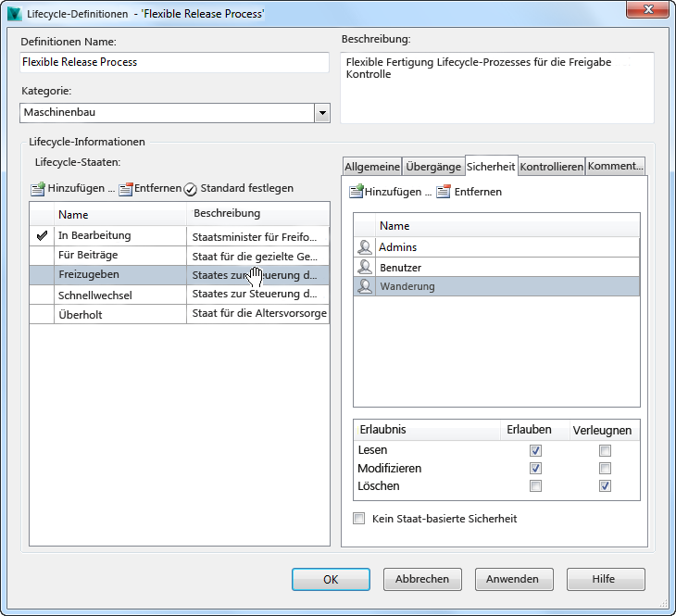Click the Name column header in states list

[120, 214]
